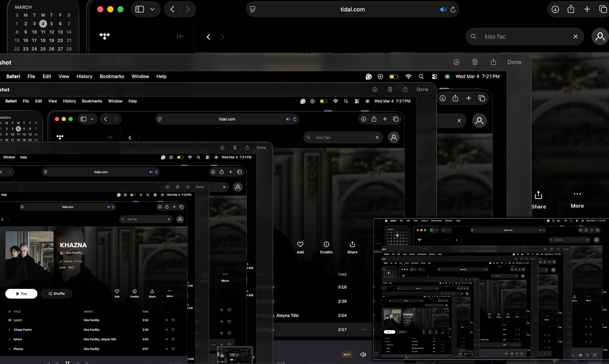Screen dimensions: 609x364
Task: Open the profile beside the largest search field
Action: [x=600, y=36]
